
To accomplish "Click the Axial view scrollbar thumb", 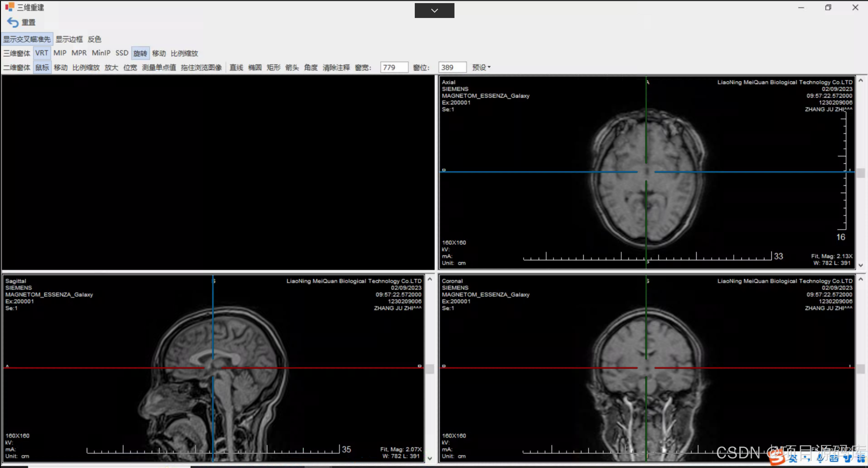I will point(860,173).
